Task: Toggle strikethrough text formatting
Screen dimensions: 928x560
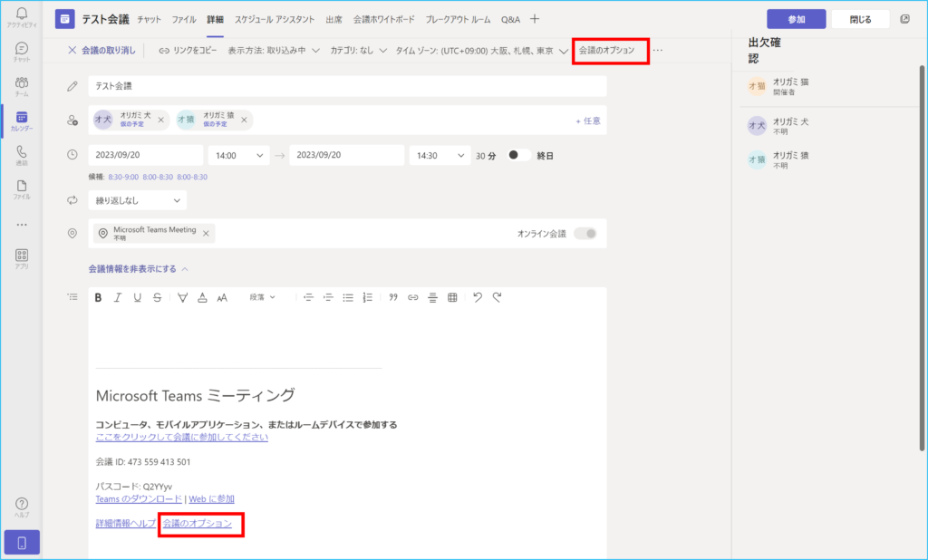Action: click(158, 297)
